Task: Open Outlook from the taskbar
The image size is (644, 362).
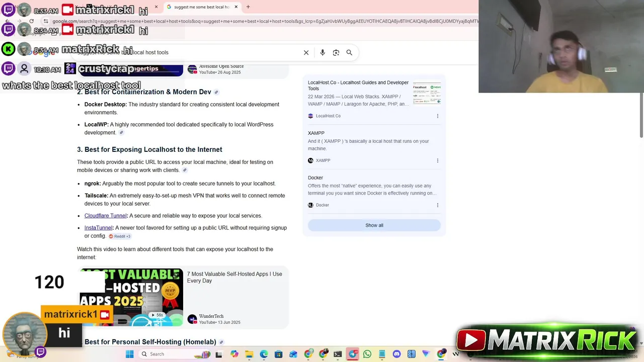Action: [293, 354]
